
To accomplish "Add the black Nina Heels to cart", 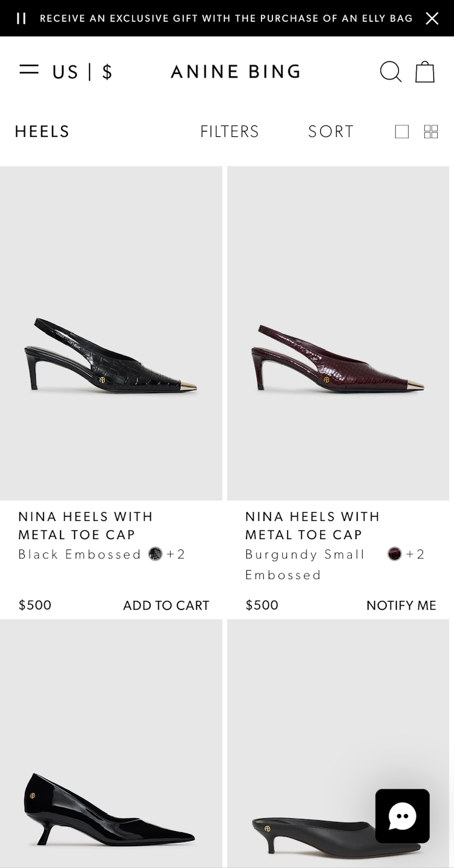I will click(x=166, y=605).
